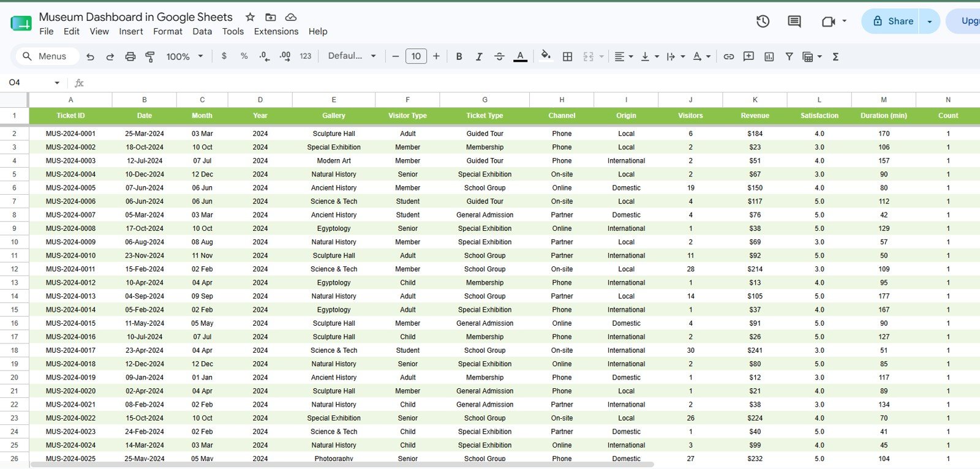
Task: Toggle bold formatting
Action: coord(459,56)
